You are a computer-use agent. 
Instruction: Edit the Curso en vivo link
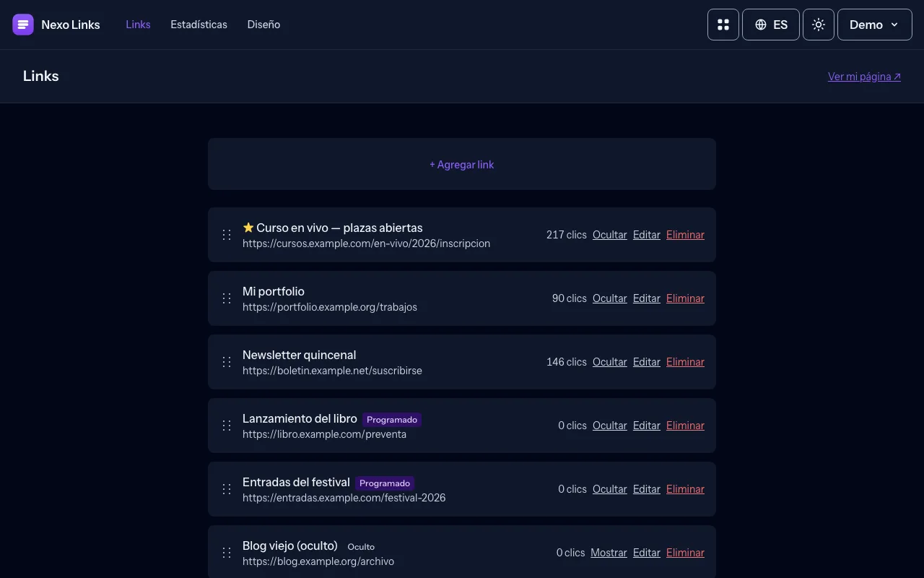coord(647,235)
